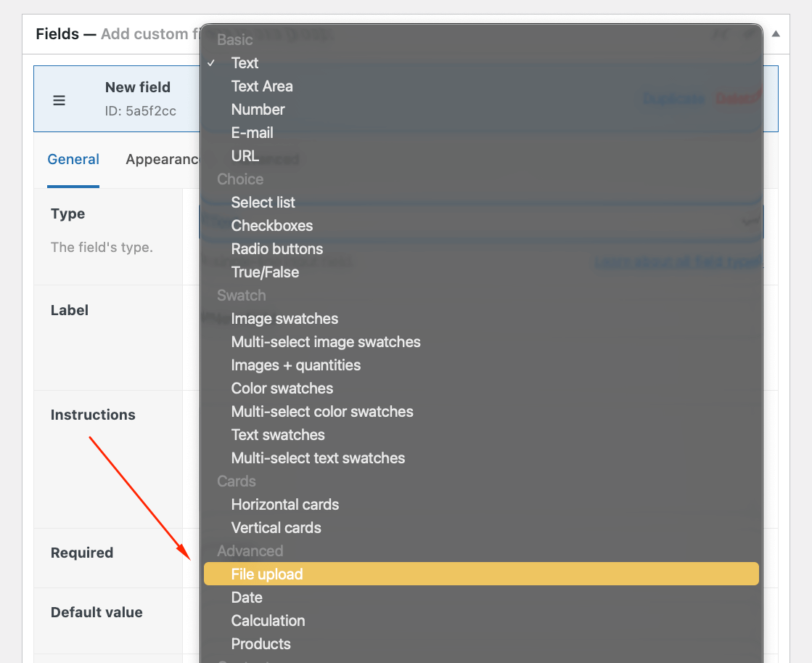Choose the Checkboxes field type
The height and width of the screenshot is (663, 812).
(x=272, y=225)
